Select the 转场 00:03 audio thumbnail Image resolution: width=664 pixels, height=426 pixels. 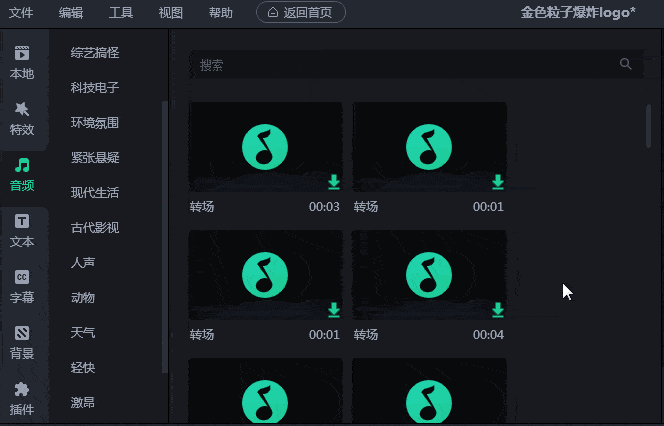click(x=266, y=147)
